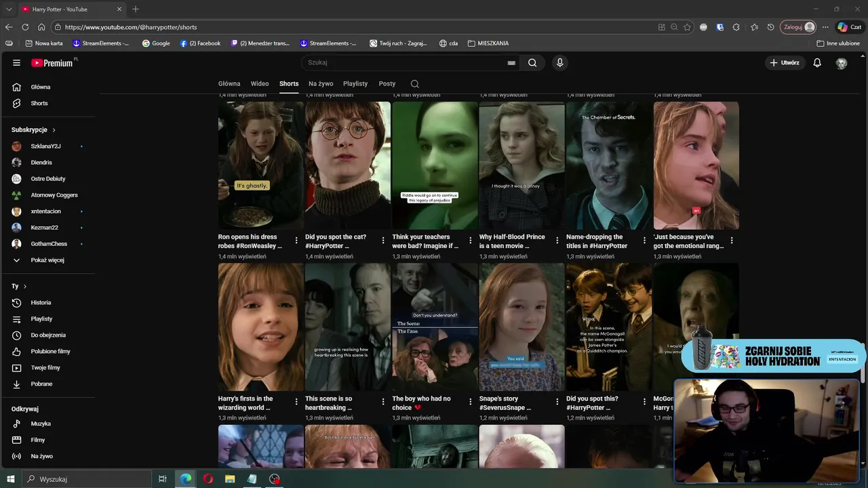
Task: Open the cda bookmark
Action: click(448, 43)
